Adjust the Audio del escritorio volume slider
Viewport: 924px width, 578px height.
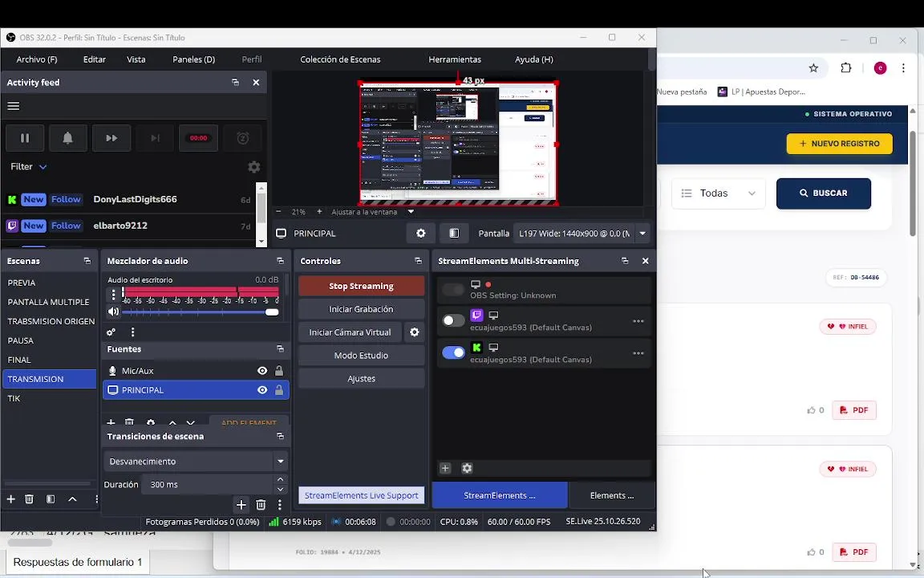[x=201, y=312]
